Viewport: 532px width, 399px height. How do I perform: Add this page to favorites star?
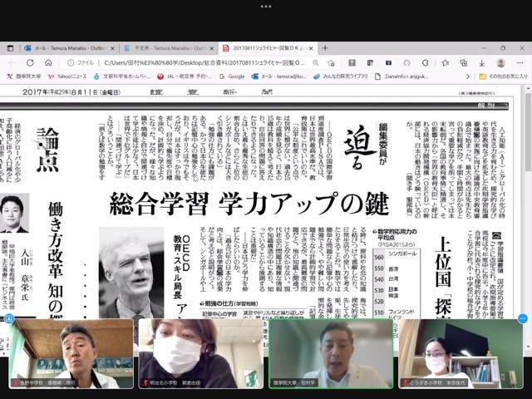pos(331,63)
